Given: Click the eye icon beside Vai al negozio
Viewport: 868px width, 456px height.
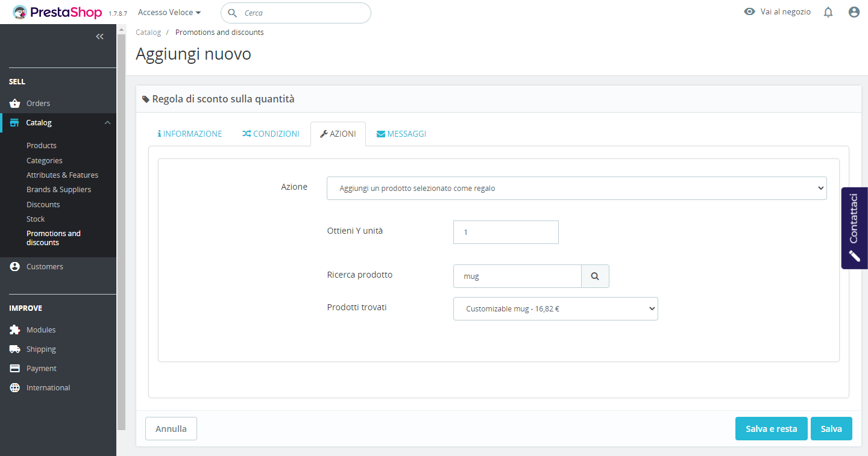Looking at the screenshot, I should (749, 11).
